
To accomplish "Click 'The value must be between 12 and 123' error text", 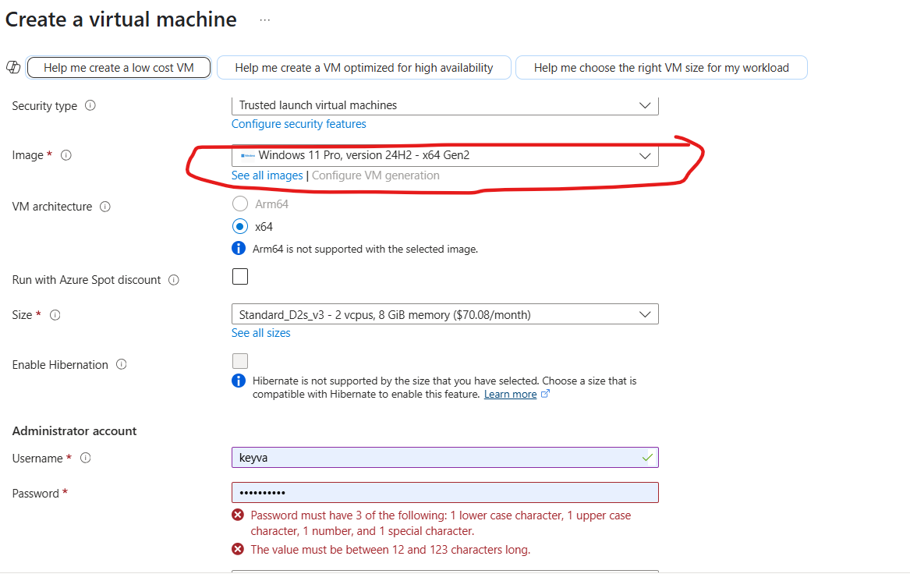I will tap(391, 550).
